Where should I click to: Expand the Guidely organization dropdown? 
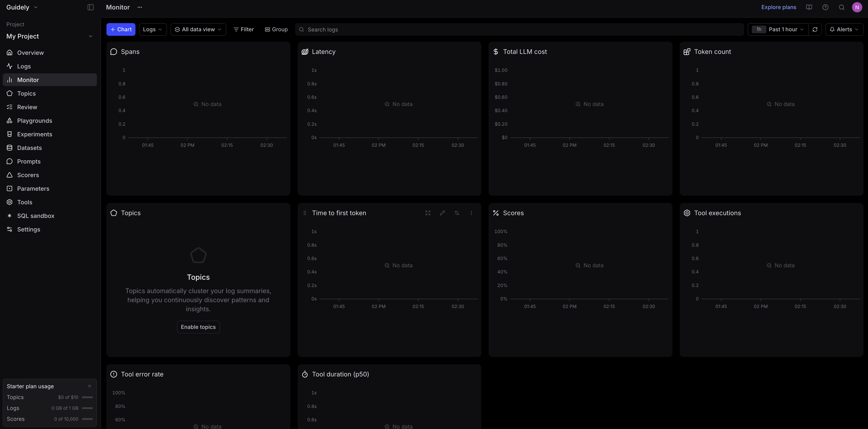coord(22,7)
